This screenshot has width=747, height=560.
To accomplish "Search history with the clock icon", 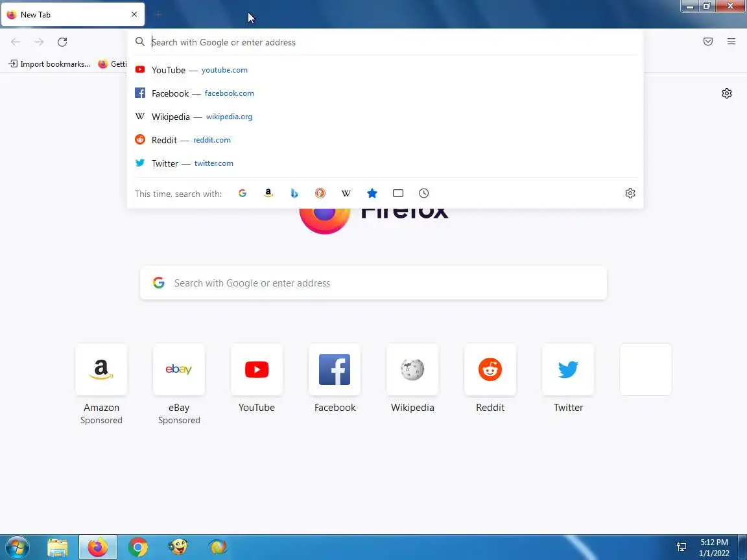I will [423, 193].
